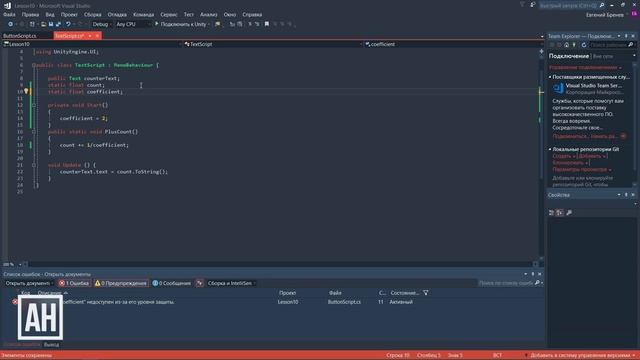Open the Сборка и IntelliSense dropdown

[231, 283]
